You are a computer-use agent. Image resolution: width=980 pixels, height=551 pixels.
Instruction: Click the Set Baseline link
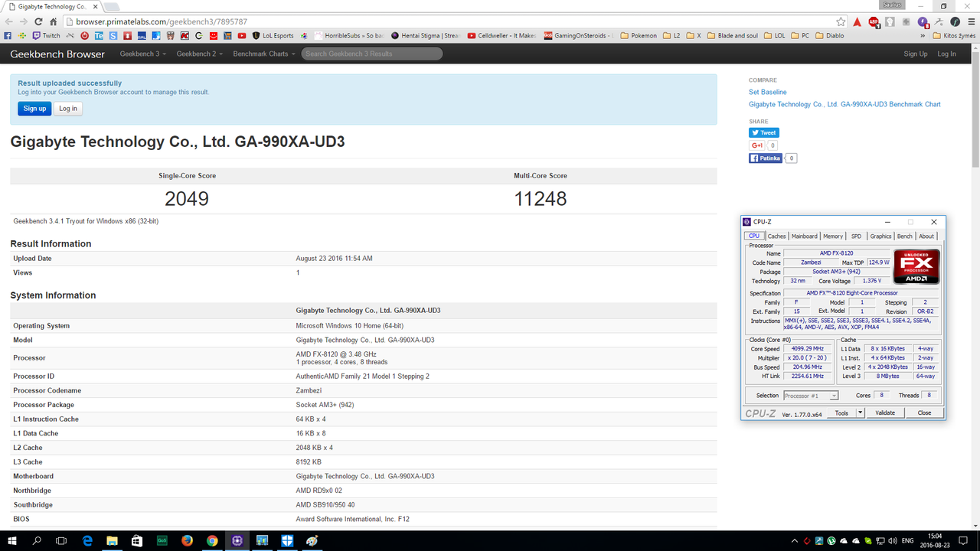(x=768, y=92)
